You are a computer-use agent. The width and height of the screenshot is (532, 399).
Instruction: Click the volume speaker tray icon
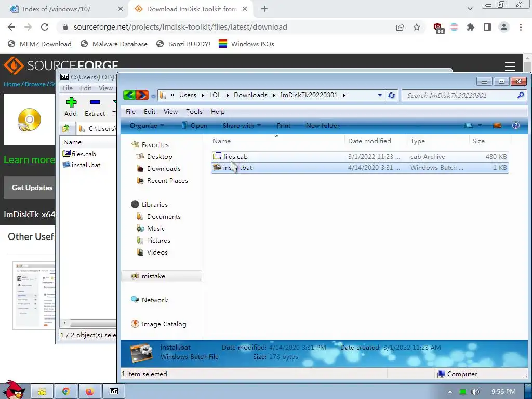pos(475,392)
